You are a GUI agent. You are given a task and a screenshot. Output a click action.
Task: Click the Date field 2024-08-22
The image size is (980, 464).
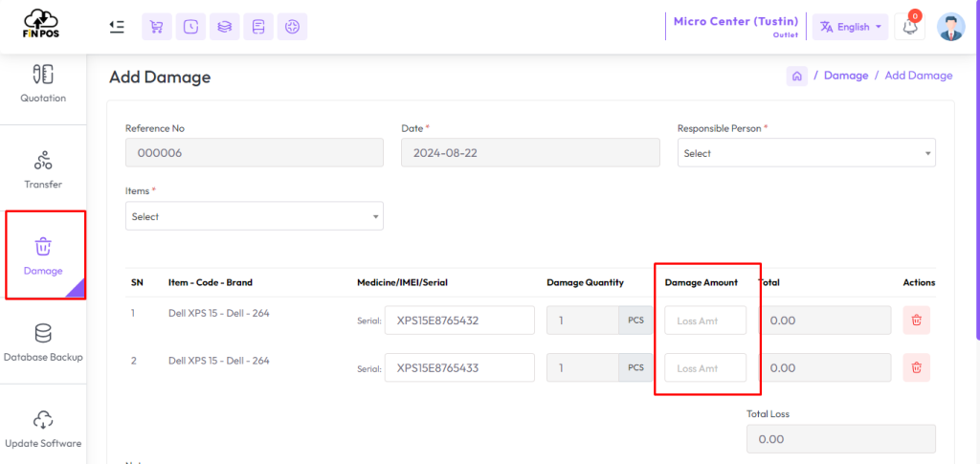(x=530, y=153)
